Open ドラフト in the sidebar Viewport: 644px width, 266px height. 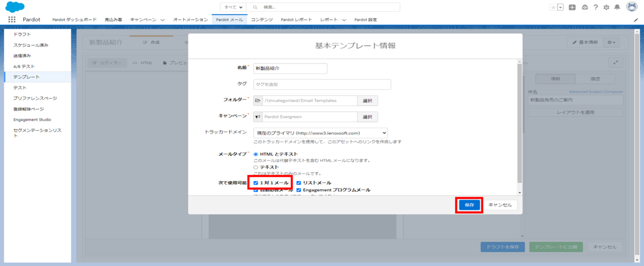point(22,34)
